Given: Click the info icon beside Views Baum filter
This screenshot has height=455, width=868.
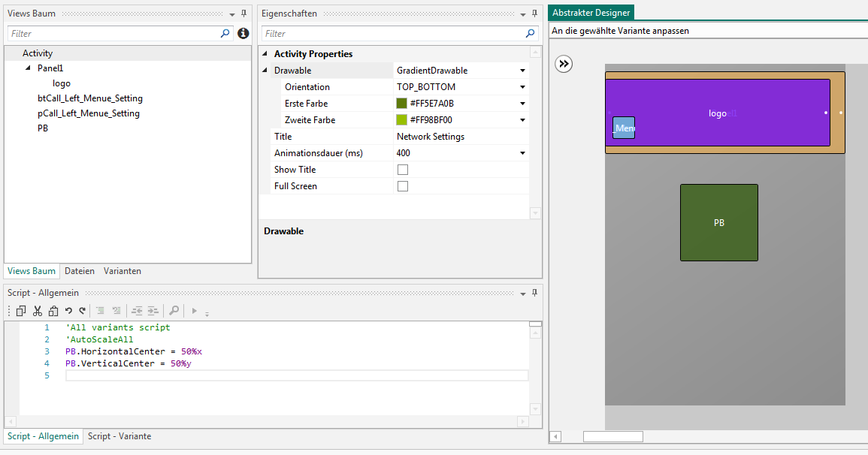Looking at the screenshot, I should click(243, 34).
